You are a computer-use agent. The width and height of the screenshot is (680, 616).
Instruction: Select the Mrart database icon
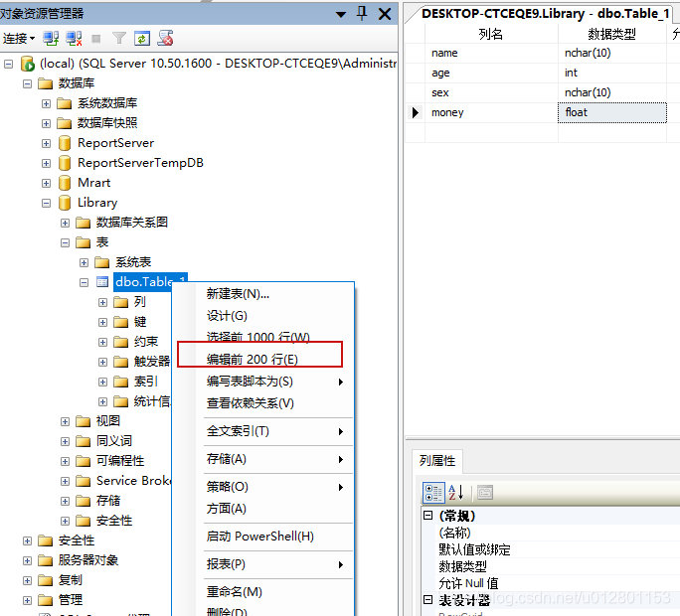click(x=65, y=183)
